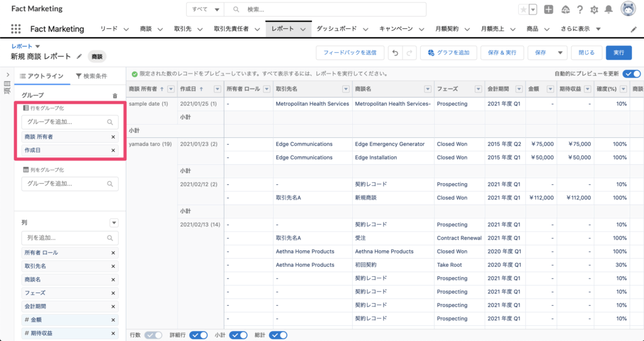Toggle the 自動的にプレビューを更新 switch
Image resolution: width=644 pixels, height=341 pixels.
pos(632,74)
